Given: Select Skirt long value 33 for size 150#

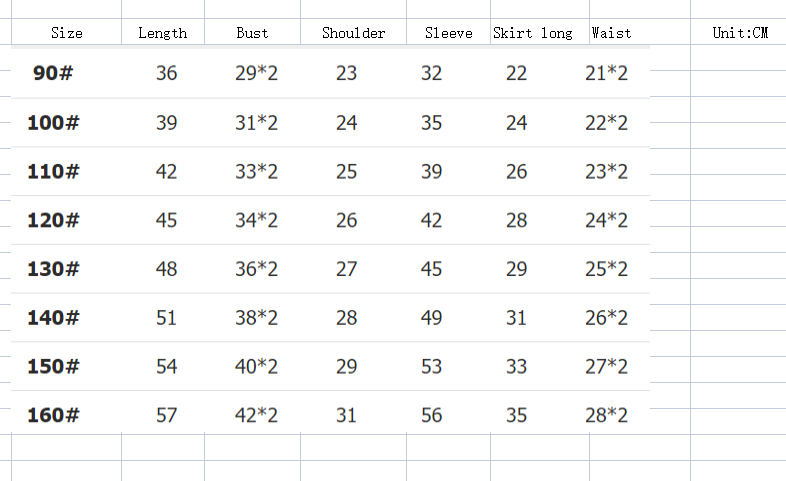Looking at the screenshot, I should pos(516,367).
